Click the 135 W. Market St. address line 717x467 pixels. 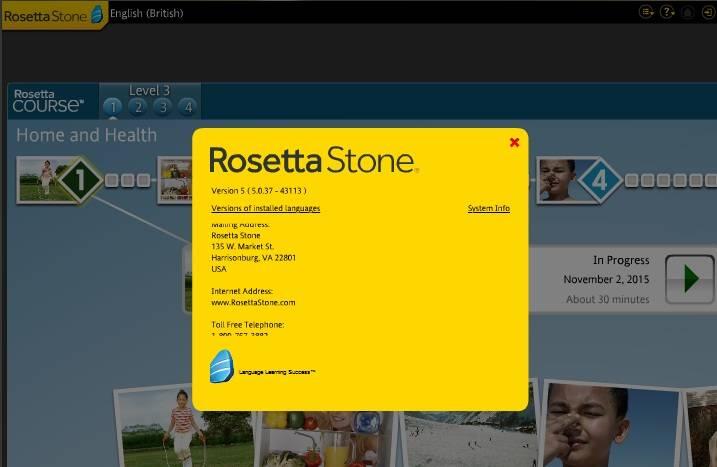pyautogui.click(x=242, y=247)
